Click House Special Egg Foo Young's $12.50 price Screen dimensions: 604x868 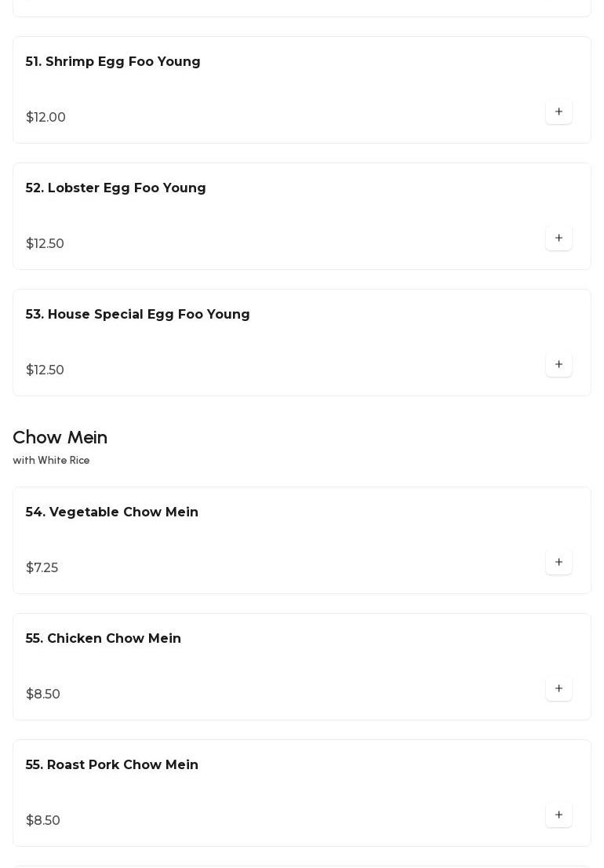pyautogui.click(x=45, y=370)
